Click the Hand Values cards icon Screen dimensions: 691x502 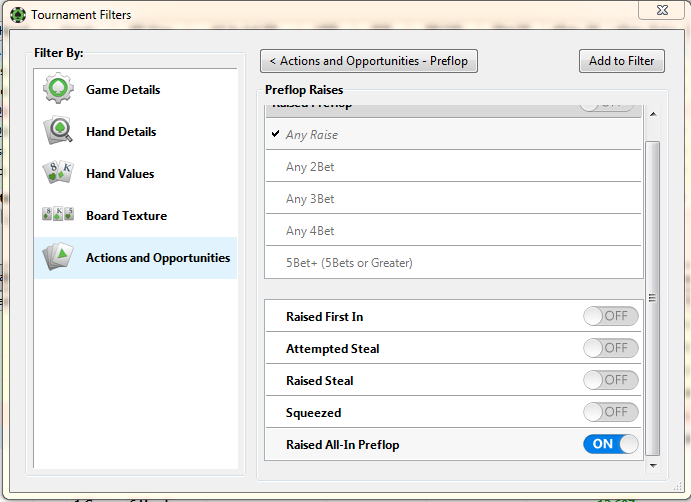58,174
